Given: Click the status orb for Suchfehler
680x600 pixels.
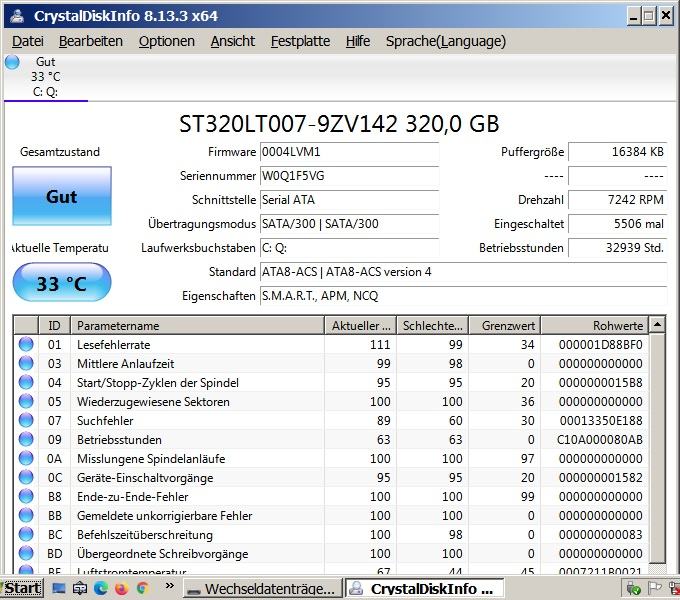Looking at the screenshot, I should tap(26, 421).
